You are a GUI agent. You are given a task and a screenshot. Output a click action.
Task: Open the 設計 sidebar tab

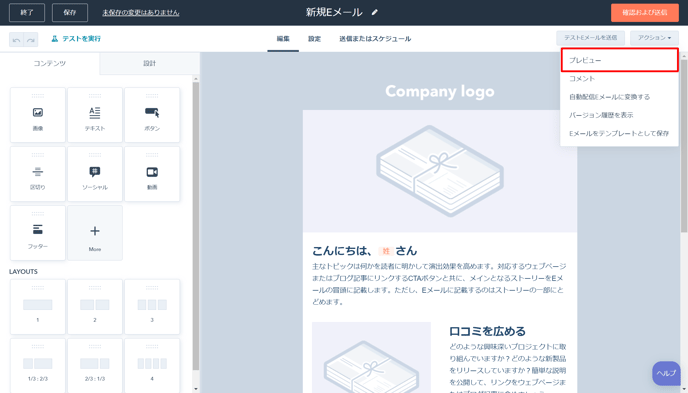pos(150,63)
